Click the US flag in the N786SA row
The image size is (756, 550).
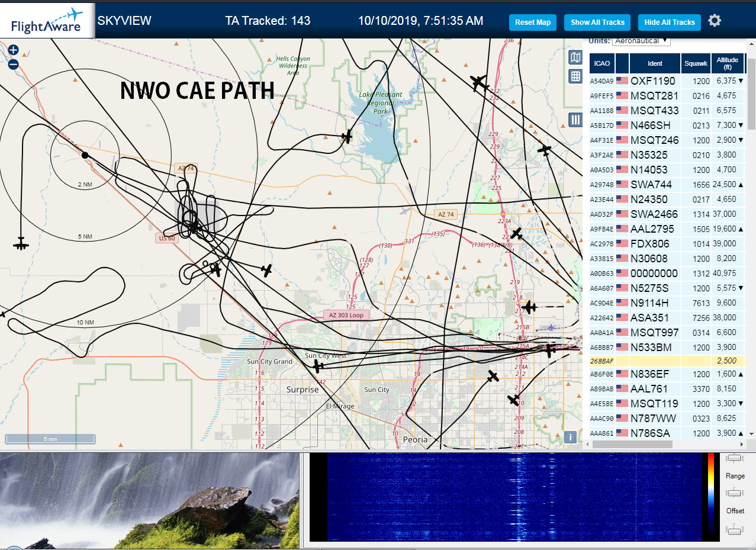point(622,433)
